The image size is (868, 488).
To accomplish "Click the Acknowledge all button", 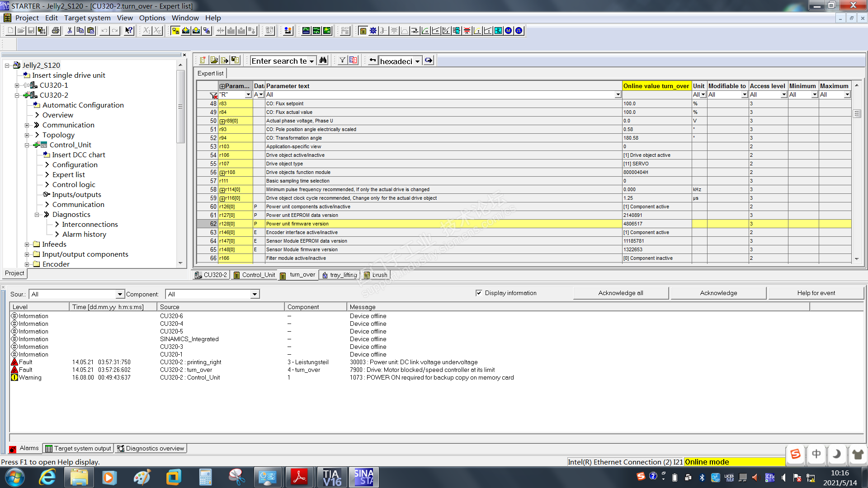I will (620, 293).
